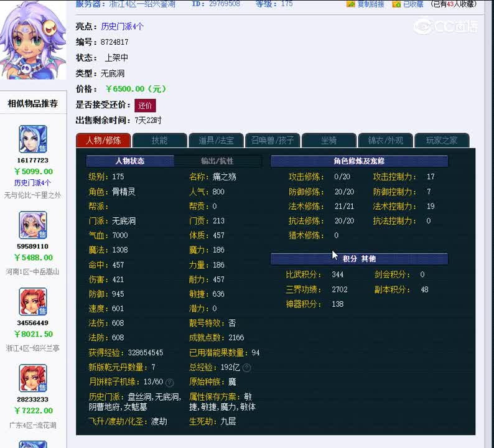Viewport: 494px width, 448px height.
Task: Click help icon next to 月饼粽子机缘
Action: coord(169,383)
